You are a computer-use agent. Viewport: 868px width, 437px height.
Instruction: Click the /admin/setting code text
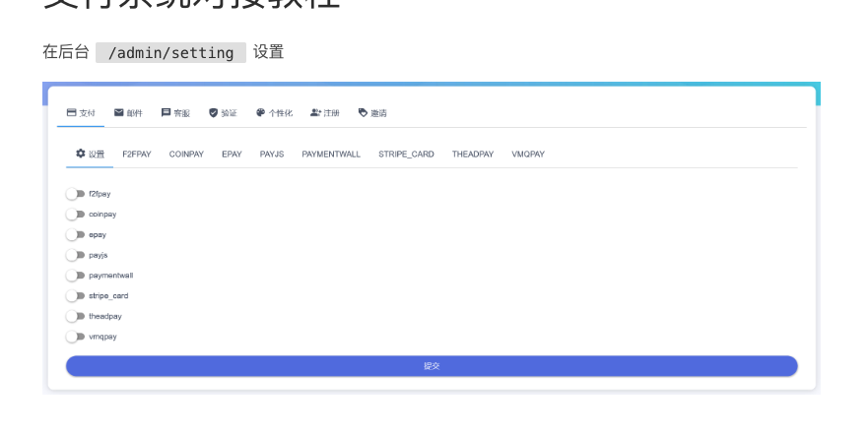[x=171, y=52]
